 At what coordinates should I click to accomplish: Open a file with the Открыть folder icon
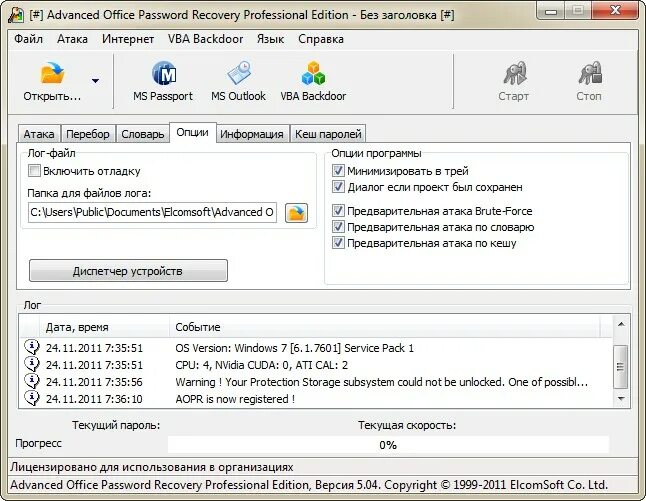tap(52, 73)
